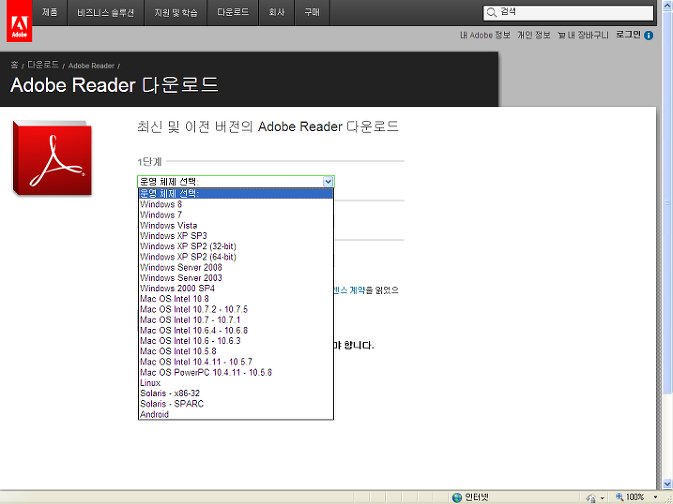Select Mac OS Intel 10.8 option
The height and width of the screenshot is (504, 673).
[x=236, y=299]
